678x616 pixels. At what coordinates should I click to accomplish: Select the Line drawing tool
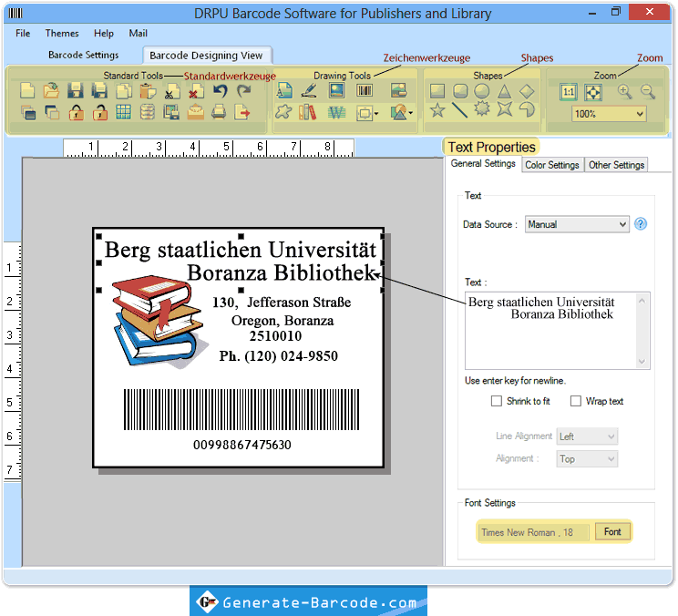[459, 109]
